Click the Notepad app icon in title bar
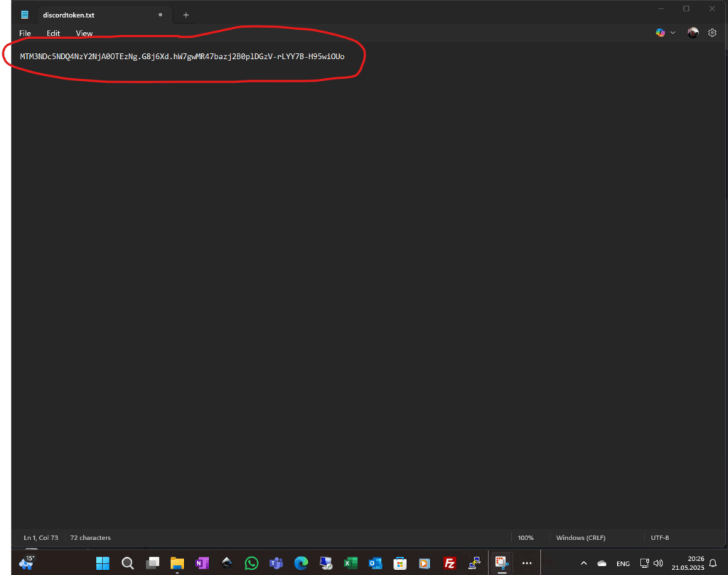 tap(25, 15)
